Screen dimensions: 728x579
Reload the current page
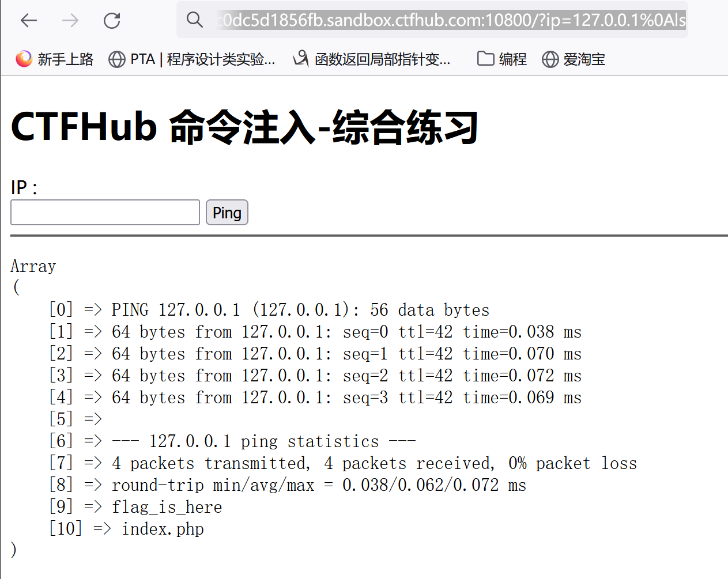pos(112,21)
